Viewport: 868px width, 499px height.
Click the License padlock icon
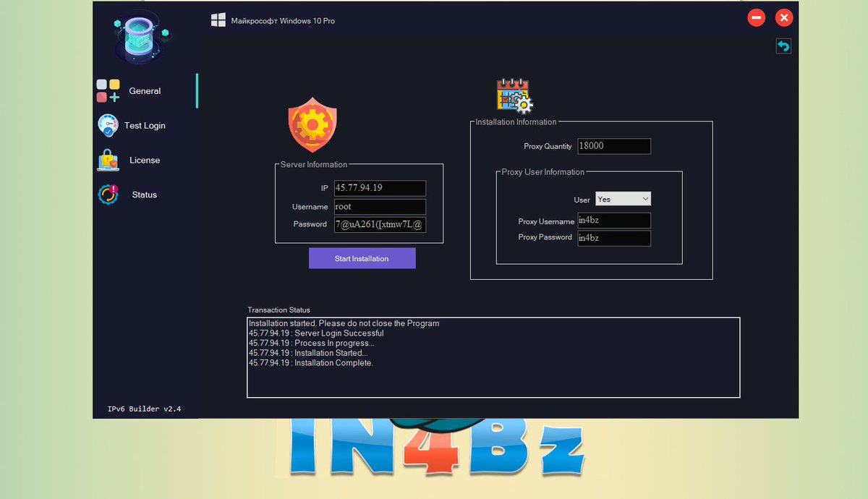click(x=108, y=160)
